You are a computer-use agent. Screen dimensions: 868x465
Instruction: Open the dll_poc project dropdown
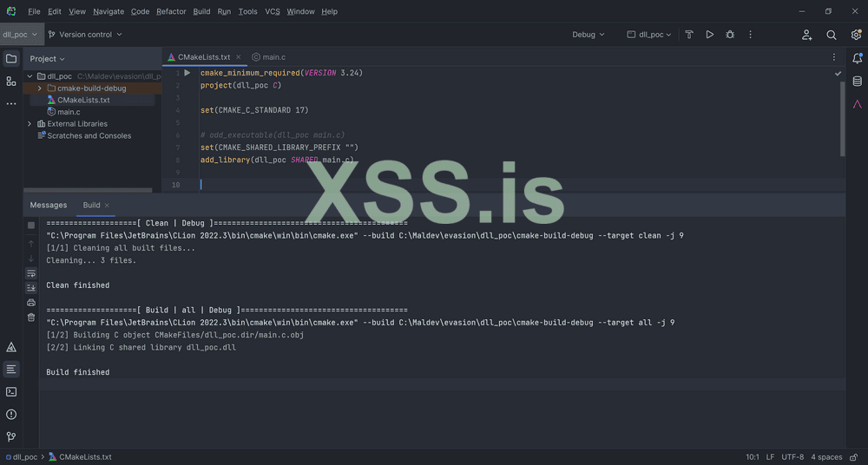coord(20,35)
